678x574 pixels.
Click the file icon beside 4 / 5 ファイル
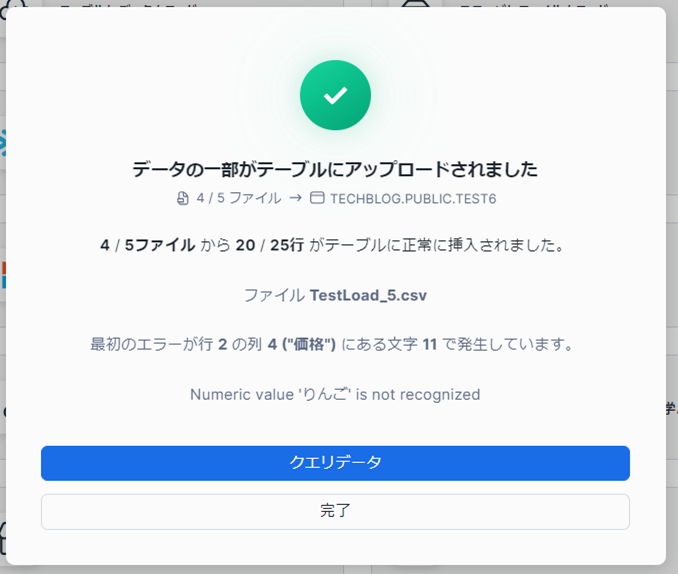[x=182, y=198]
